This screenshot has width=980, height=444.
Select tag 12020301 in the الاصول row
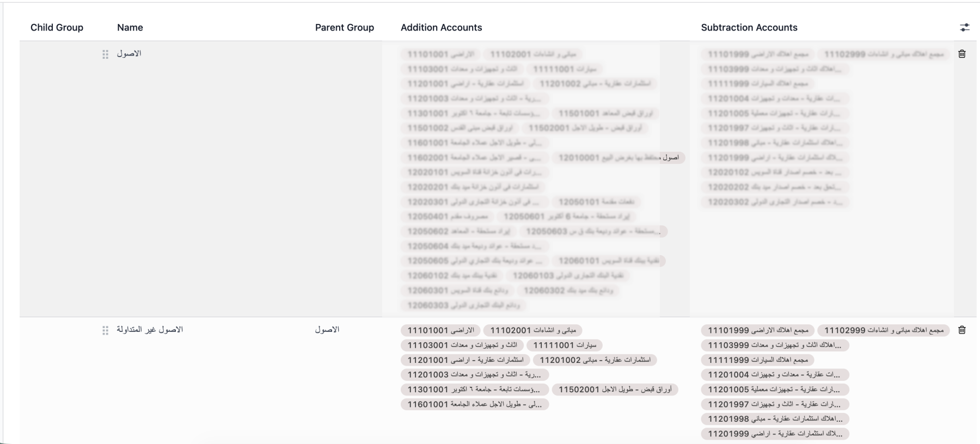pyautogui.click(x=475, y=202)
